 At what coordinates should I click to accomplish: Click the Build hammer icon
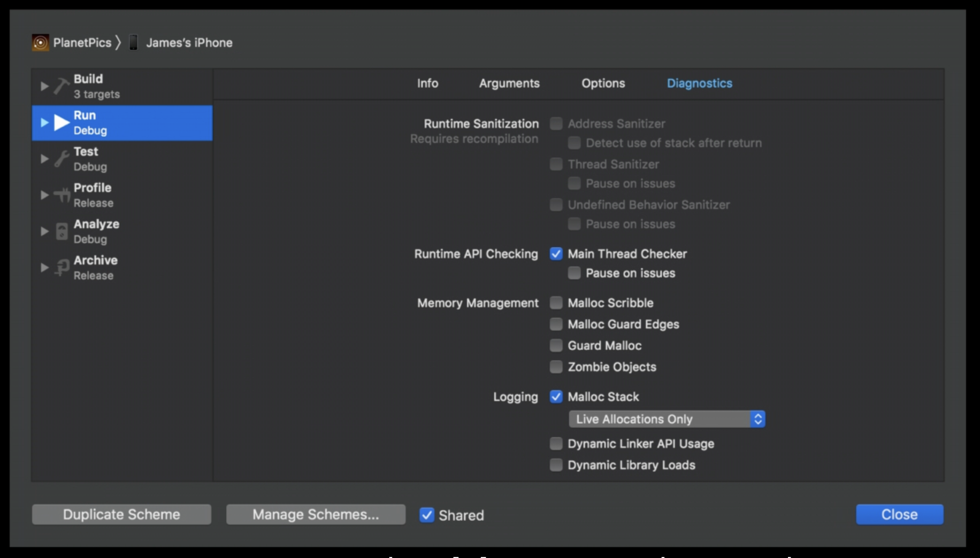pyautogui.click(x=62, y=86)
